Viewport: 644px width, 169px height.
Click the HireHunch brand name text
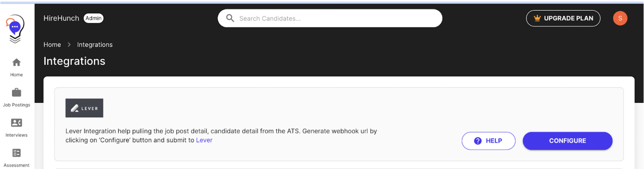pos(61,18)
